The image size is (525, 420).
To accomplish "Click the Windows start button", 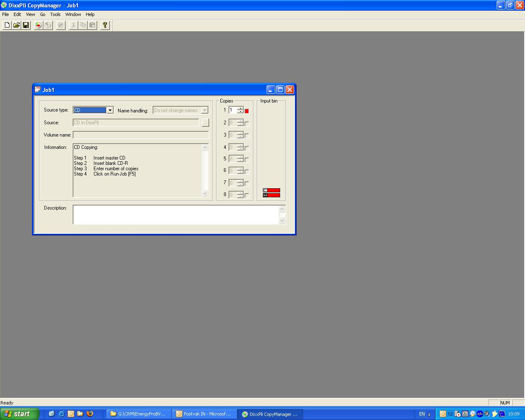I will 19,414.
